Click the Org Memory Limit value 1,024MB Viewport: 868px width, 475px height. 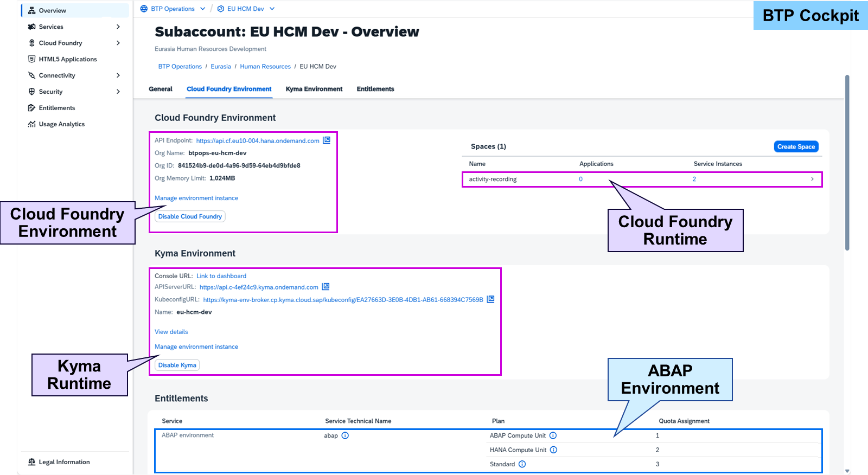point(222,178)
